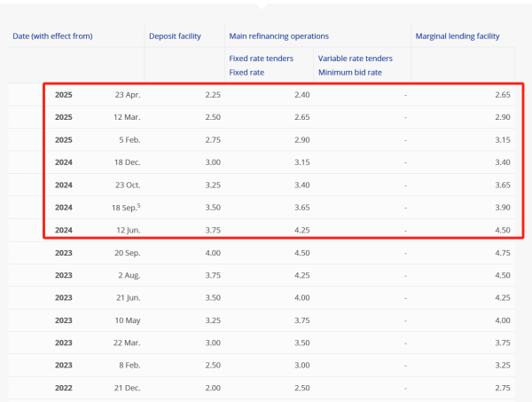This screenshot has height=402, width=532.
Task: Click marginal lending rate 3.90 value
Action: [502, 208]
